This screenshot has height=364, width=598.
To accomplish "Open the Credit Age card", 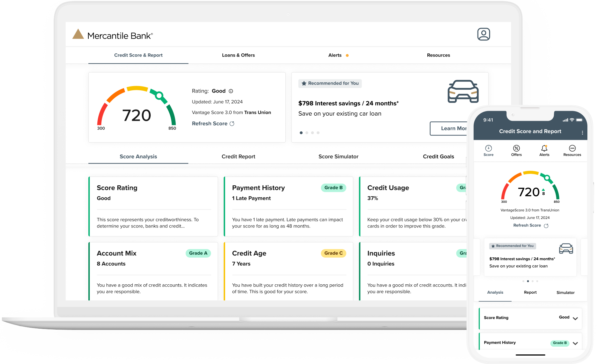I will pos(289,271).
